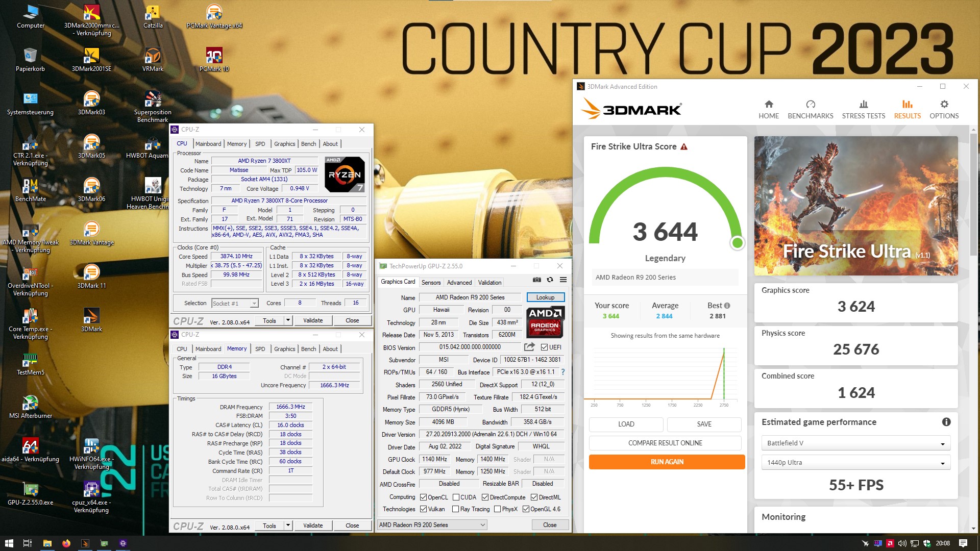Toggle DirectML checkbox in GPU-Z
The height and width of the screenshot is (551, 980).
point(534,497)
